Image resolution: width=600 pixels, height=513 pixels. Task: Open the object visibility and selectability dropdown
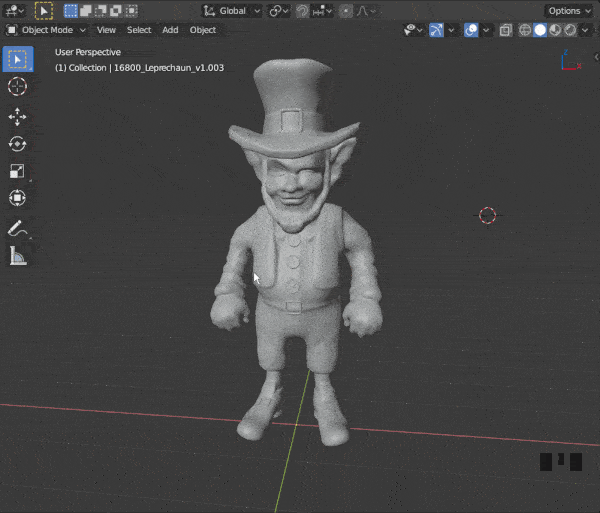point(413,30)
